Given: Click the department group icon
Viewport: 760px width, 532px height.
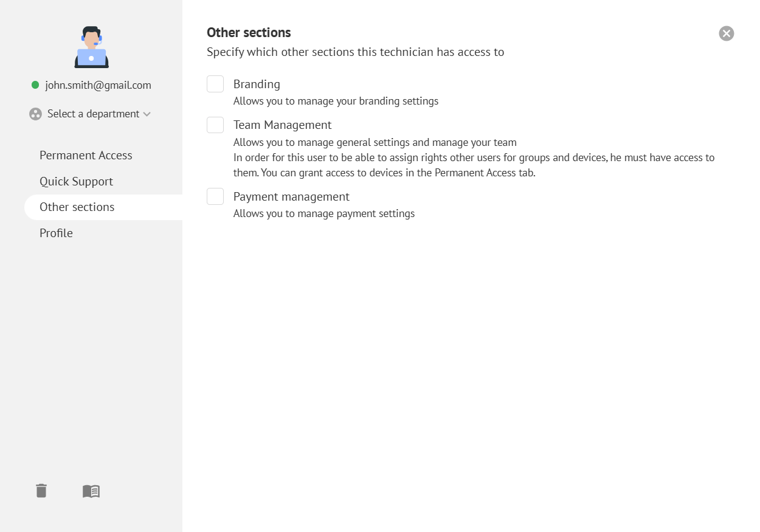Looking at the screenshot, I should [x=35, y=114].
